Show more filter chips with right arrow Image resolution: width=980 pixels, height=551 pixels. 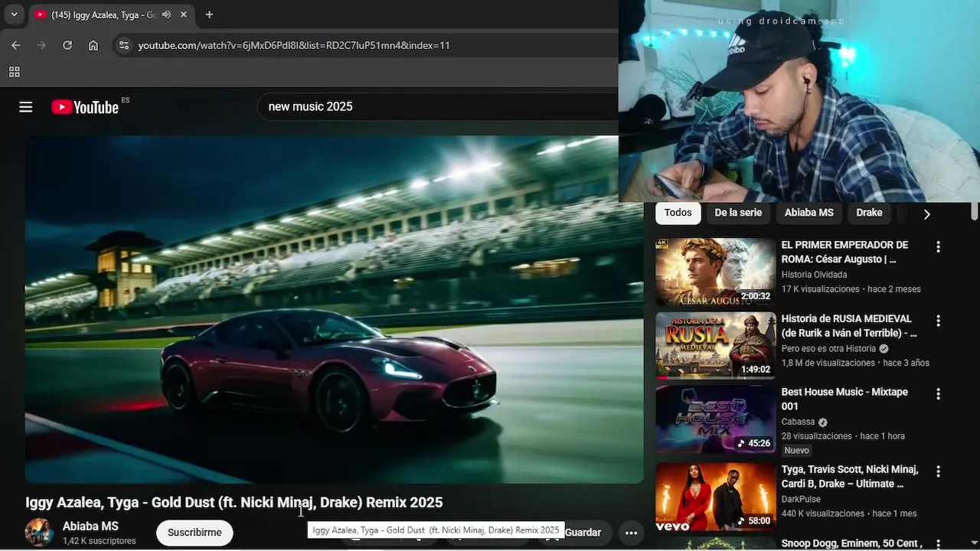tap(926, 214)
